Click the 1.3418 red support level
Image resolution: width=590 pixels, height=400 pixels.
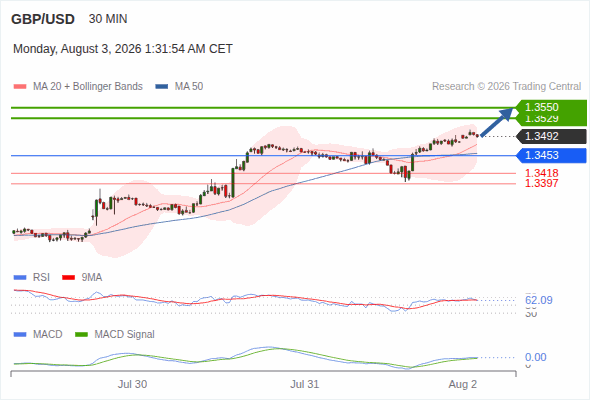pyautogui.click(x=541, y=173)
